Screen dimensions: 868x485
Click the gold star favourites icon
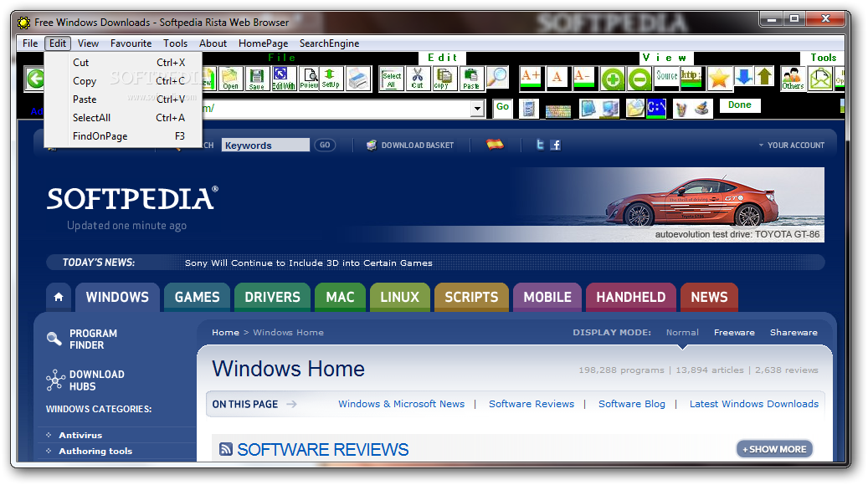coord(719,79)
